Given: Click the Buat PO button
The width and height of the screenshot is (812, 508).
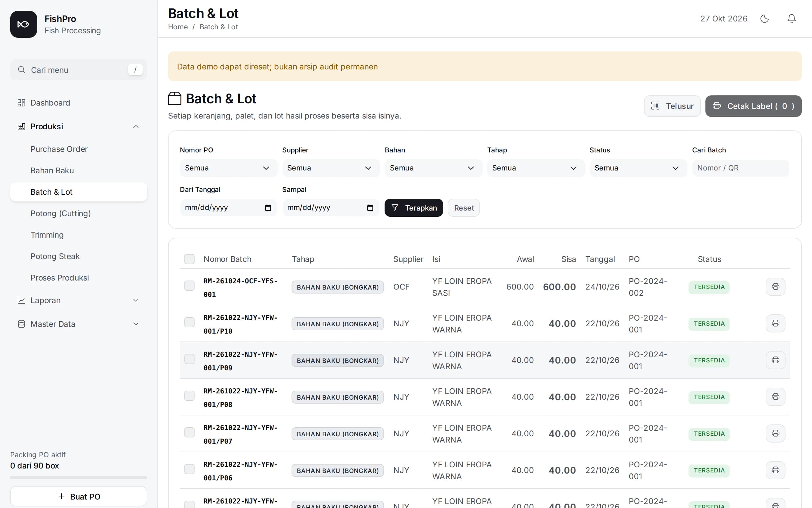Looking at the screenshot, I should click(78, 496).
